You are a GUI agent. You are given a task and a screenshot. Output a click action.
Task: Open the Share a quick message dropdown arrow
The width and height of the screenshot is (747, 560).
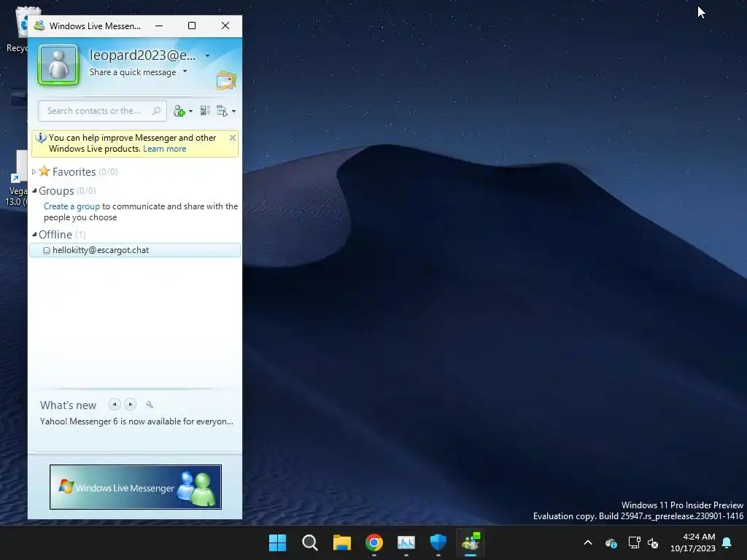(x=185, y=71)
